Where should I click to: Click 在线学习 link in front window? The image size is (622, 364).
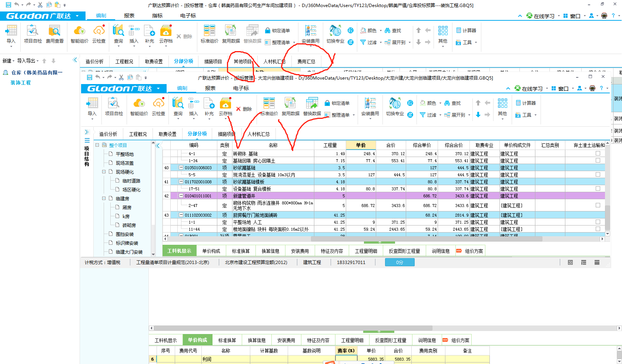(x=529, y=89)
